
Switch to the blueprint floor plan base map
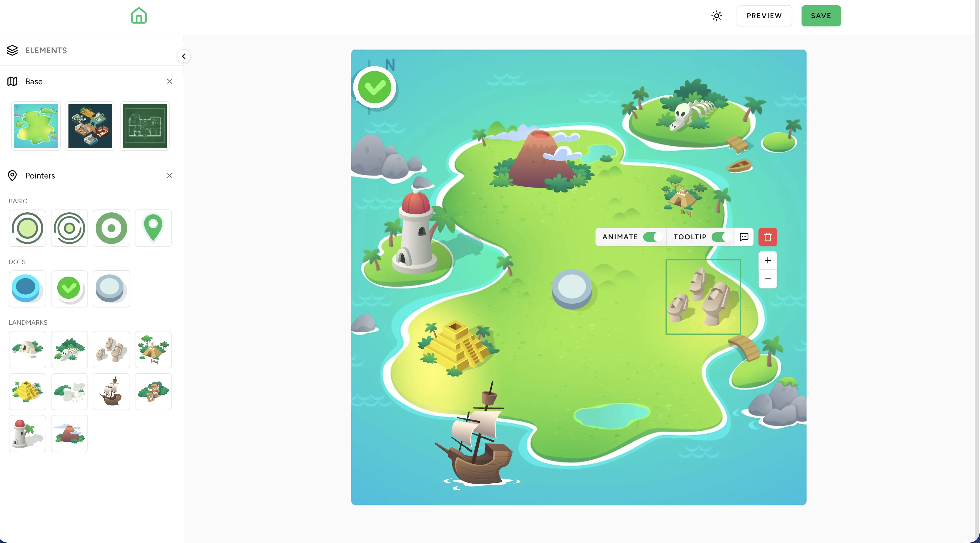point(145,126)
